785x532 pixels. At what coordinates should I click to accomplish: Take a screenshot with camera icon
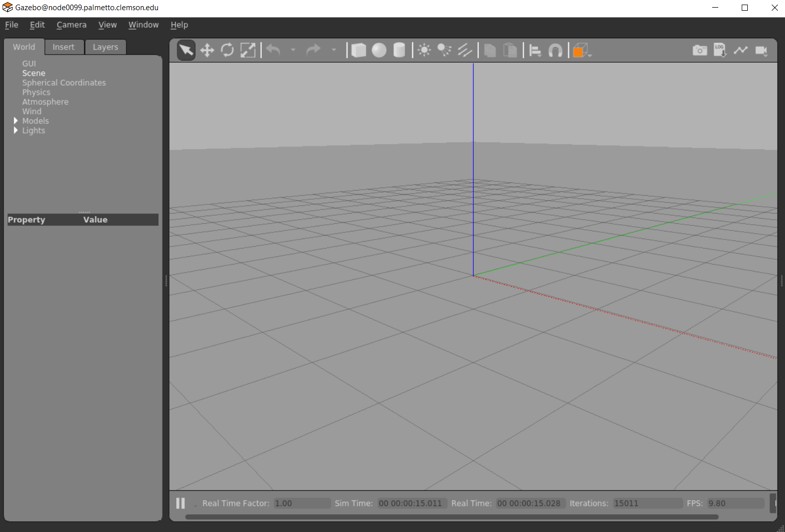click(x=700, y=50)
